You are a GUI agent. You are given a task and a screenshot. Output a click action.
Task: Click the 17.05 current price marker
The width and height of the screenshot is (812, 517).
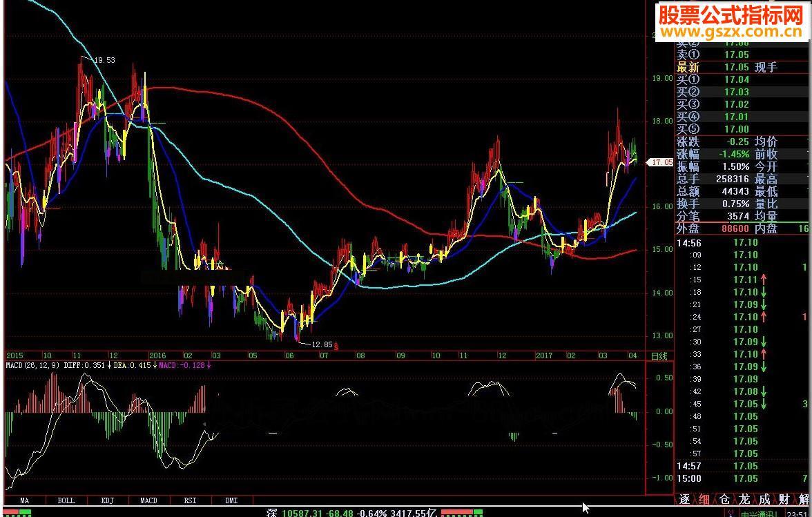[x=661, y=162]
